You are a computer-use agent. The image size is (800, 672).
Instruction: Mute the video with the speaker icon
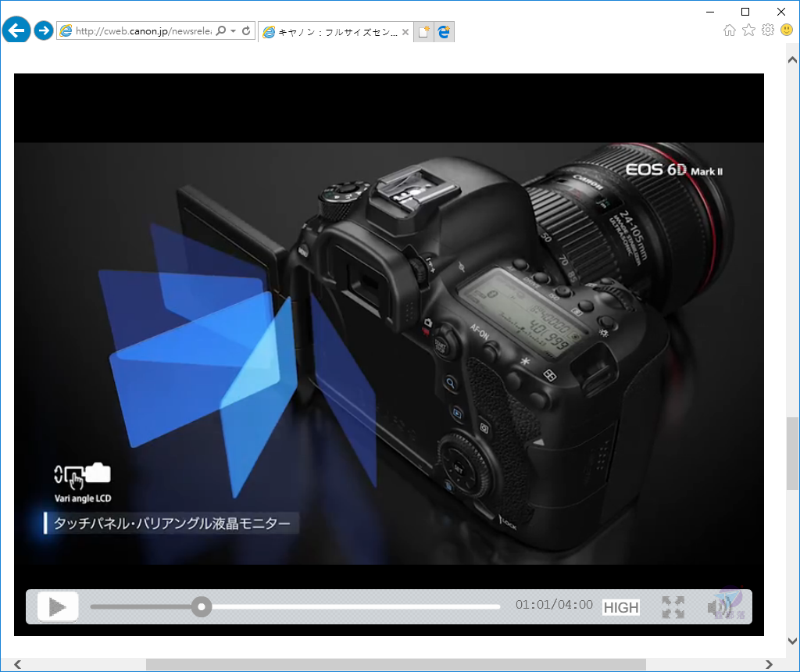(720, 607)
